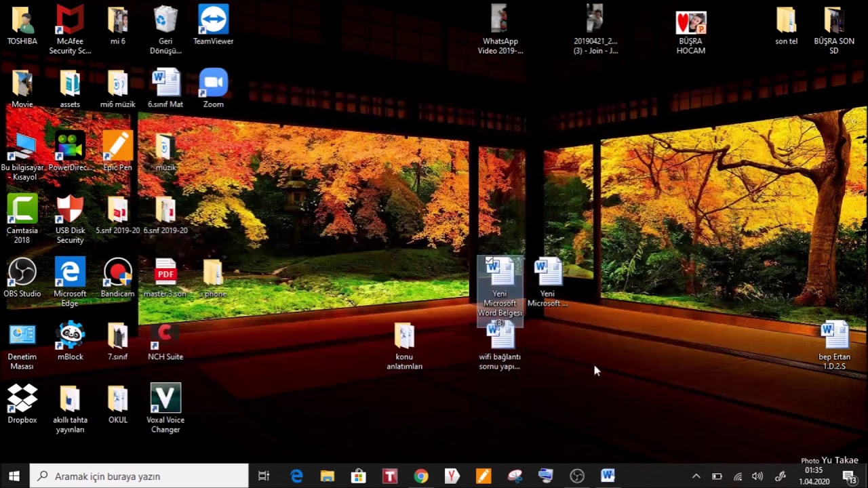Open the notification action center
868x488 pixels.
(x=849, y=476)
